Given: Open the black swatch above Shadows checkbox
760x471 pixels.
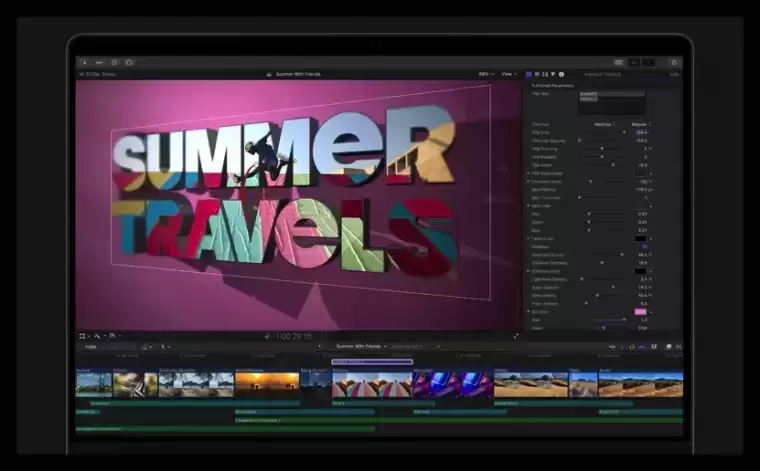Looking at the screenshot, I should pos(640,238).
